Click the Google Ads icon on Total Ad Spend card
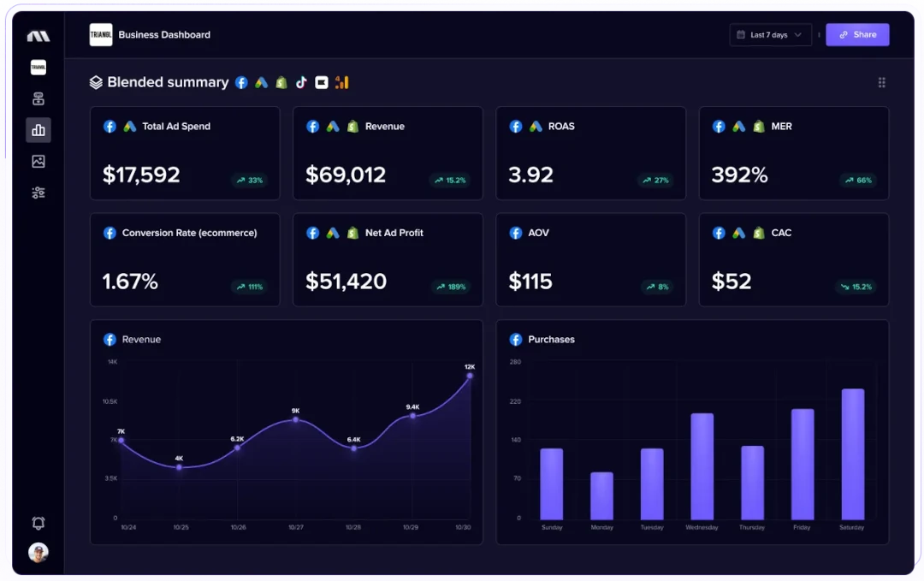This screenshot has height=581, width=924. pyautogui.click(x=130, y=126)
